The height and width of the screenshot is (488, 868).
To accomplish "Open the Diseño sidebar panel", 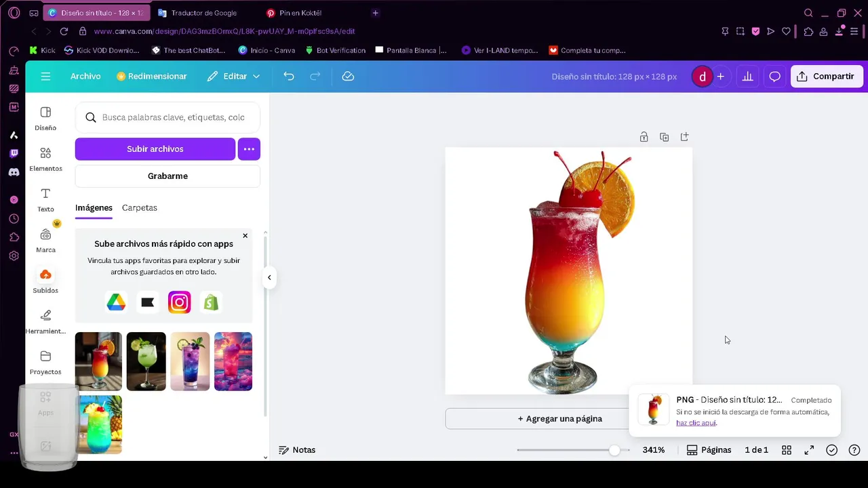I will tap(45, 118).
